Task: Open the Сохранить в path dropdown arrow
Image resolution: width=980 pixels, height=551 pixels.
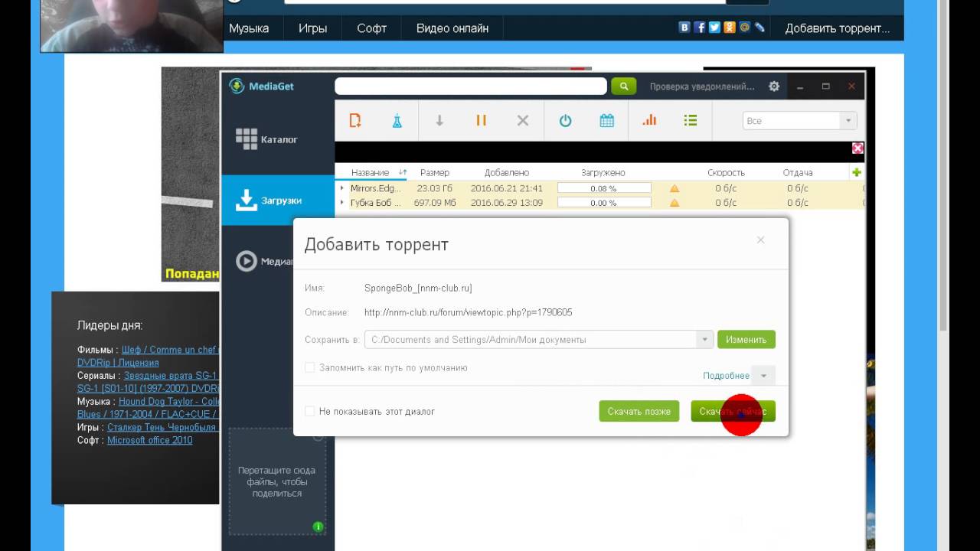Action: click(704, 339)
